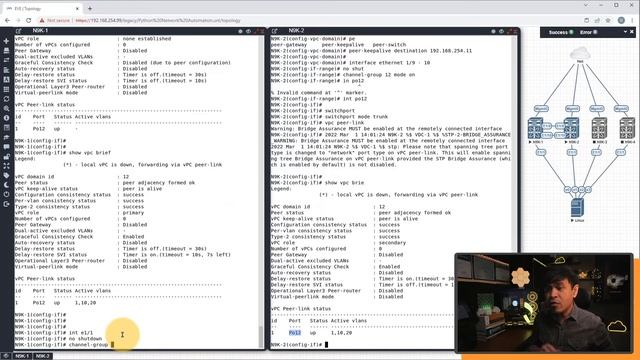The height and width of the screenshot is (360, 640).
Task: Select the N9K-2 tab in bottom bar
Action: point(42,356)
